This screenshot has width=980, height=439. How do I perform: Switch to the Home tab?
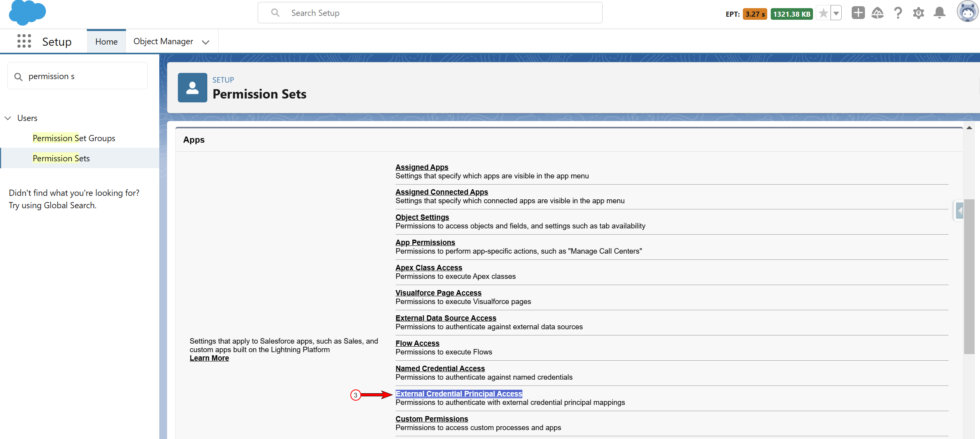coord(106,41)
